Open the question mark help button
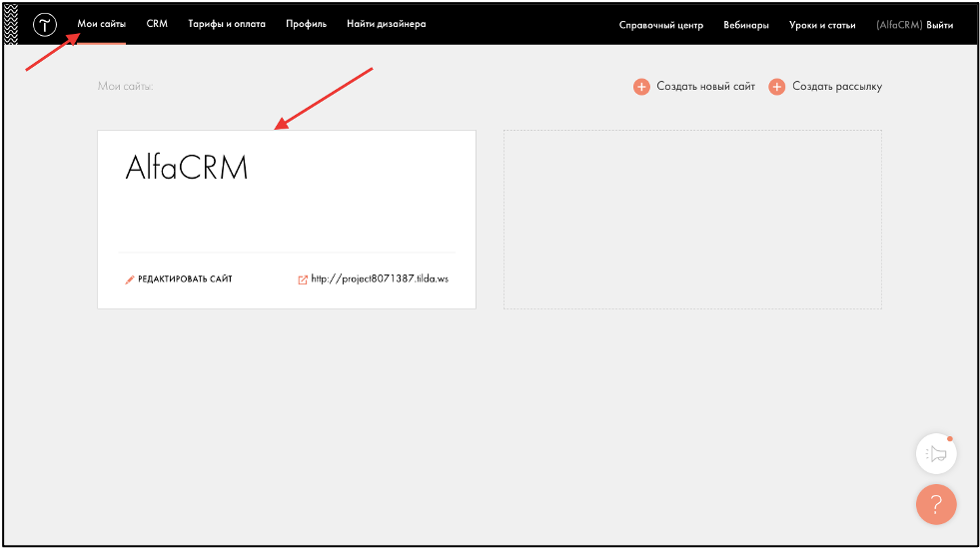Image resolution: width=980 pixels, height=549 pixels. coord(936,504)
